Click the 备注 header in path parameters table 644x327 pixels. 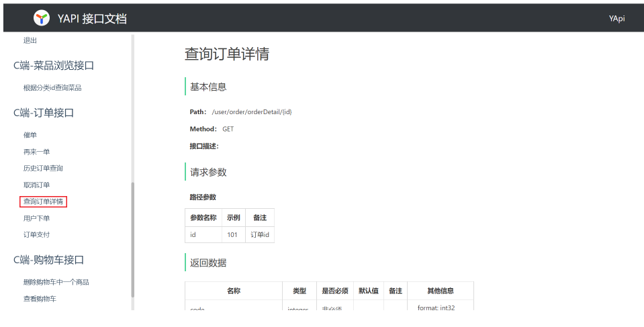click(260, 218)
